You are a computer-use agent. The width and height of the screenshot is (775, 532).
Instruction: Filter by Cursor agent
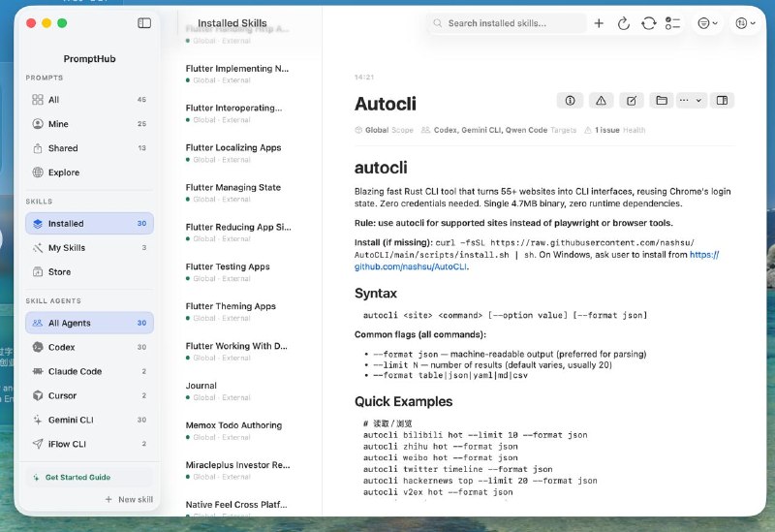[89, 395]
